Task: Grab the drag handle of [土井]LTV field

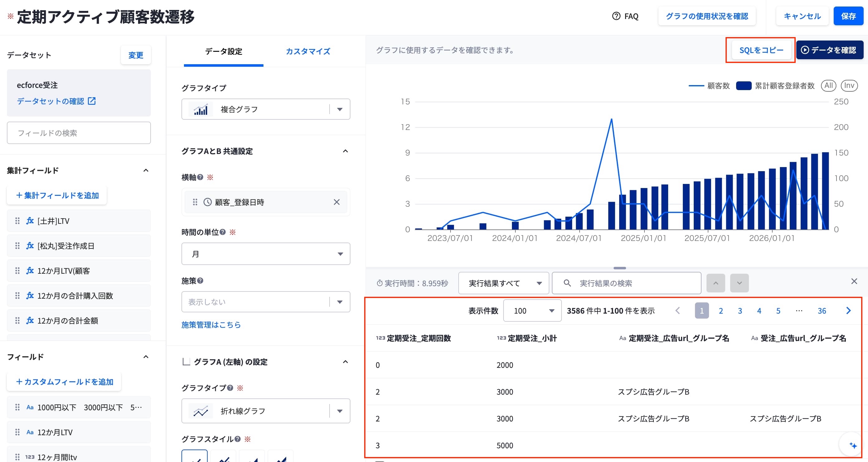Action: pyautogui.click(x=17, y=221)
